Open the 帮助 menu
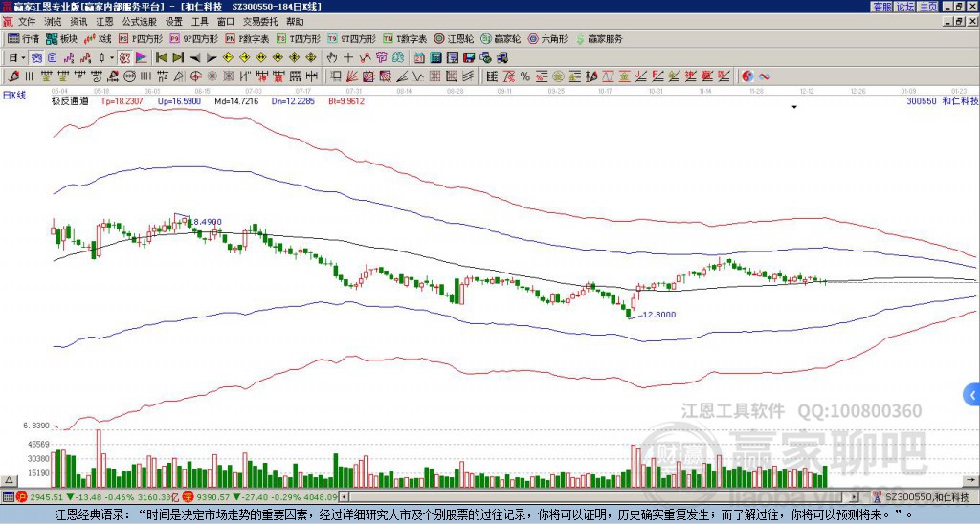980x524 pixels. click(295, 22)
